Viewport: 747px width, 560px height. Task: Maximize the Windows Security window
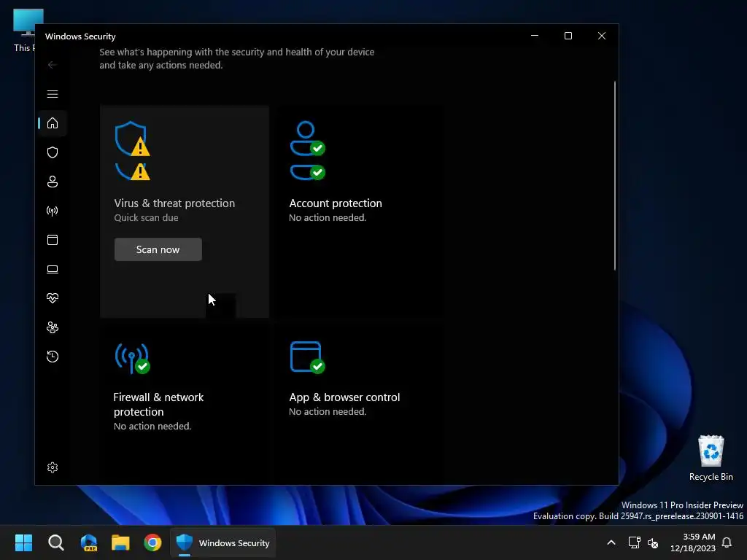(568, 36)
